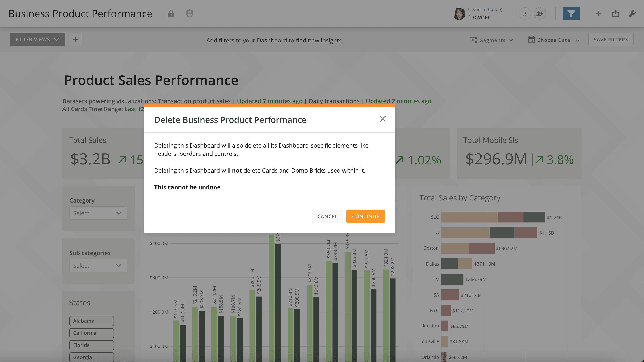
Task: Expand the Filter Views dropdown
Action: click(x=37, y=39)
